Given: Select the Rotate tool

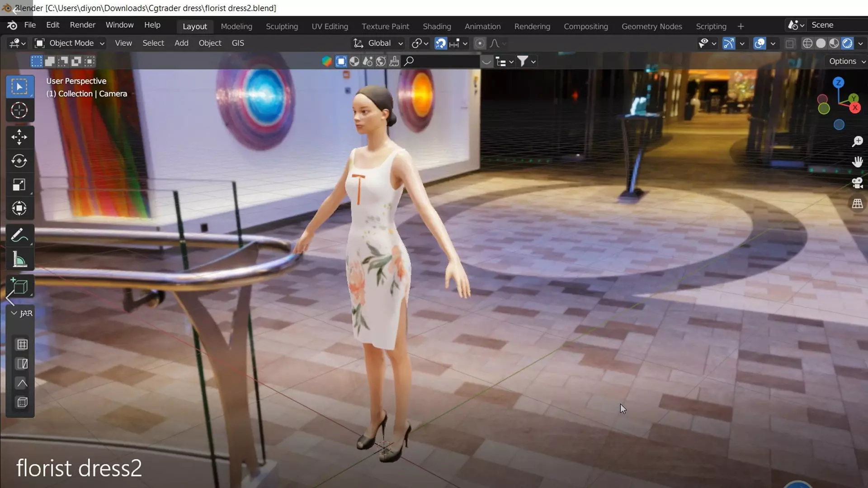Looking at the screenshot, I should point(19,161).
